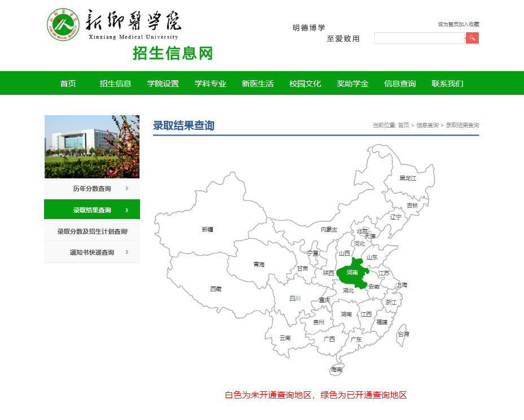
Task: Click 山东 province on the map
Action: (x=372, y=257)
